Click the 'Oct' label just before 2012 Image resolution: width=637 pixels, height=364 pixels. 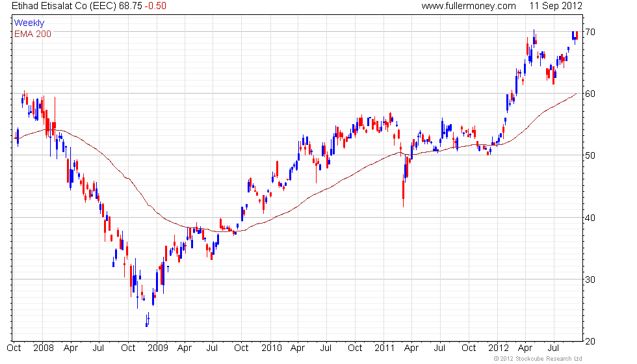click(469, 348)
